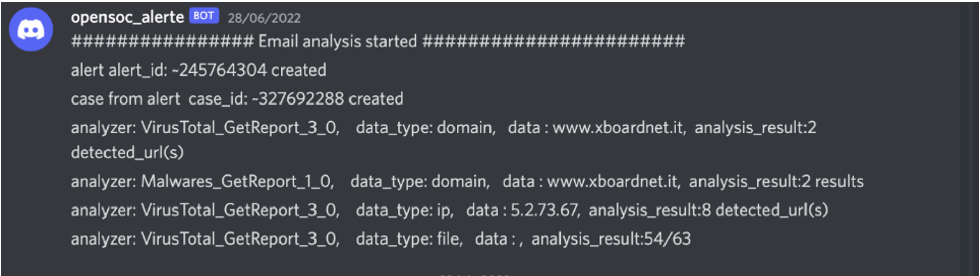Image resolution: width=980 pixels, height=276 pixels.
Task: Click the wrapped "detected_url(s)" line
Action: tap(127, 152)
